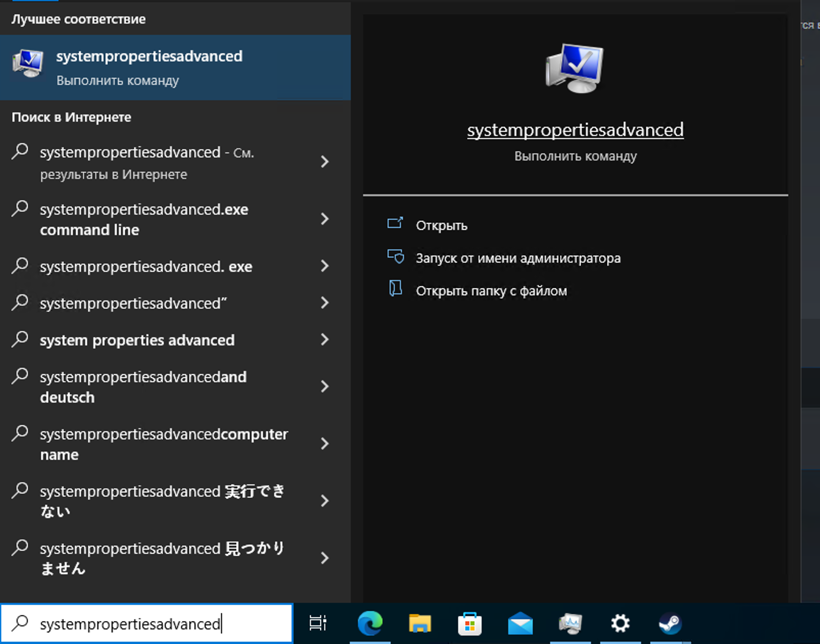
Task: Expand the '.exe command line' suggestion arrow
Action: click(x=325, y=219)
